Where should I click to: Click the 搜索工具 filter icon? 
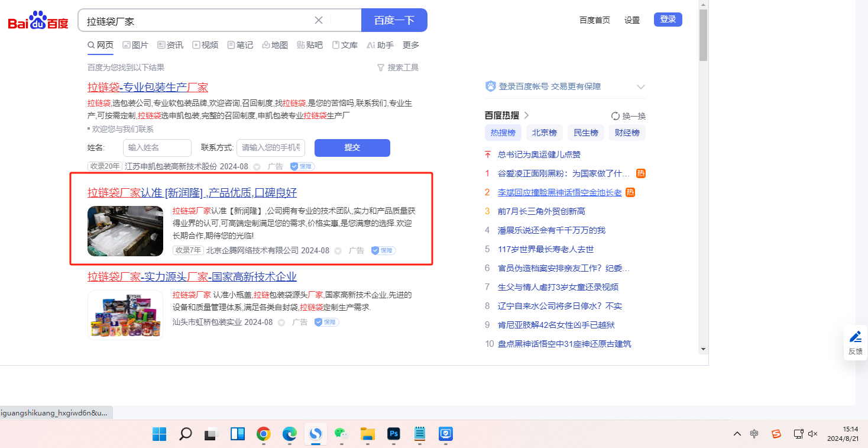coord(381,67)
